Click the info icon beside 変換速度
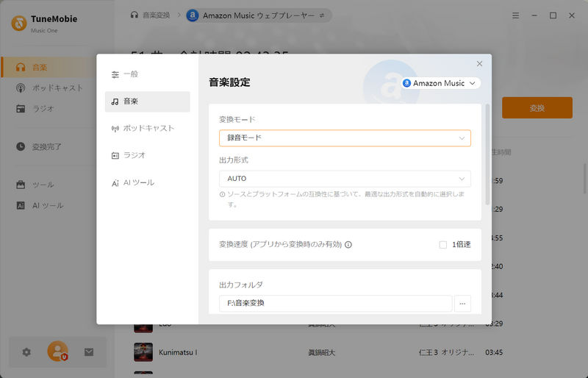Viewport: 588px width, 378px height. 348,245
